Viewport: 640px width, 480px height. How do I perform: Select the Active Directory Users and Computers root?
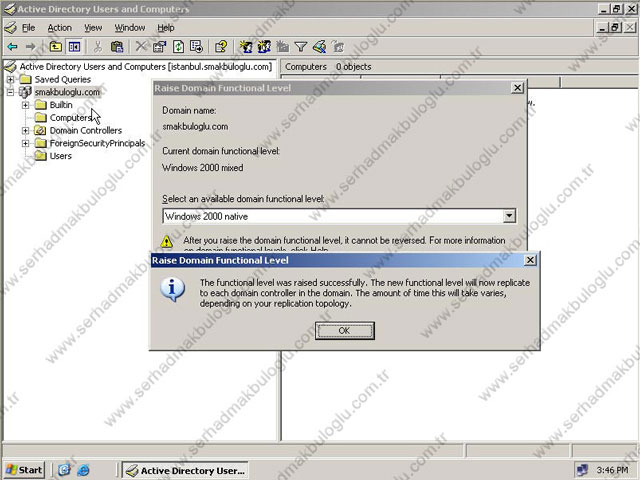point(146,67)
